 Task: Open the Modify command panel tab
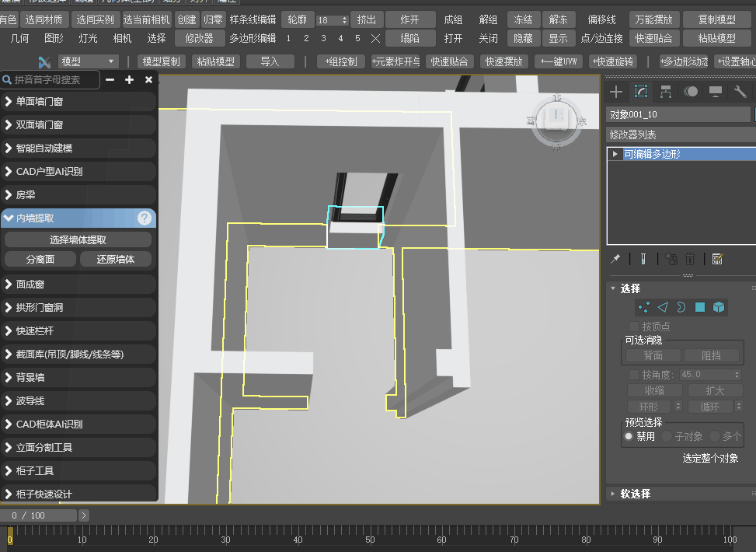tap(641, 92)
